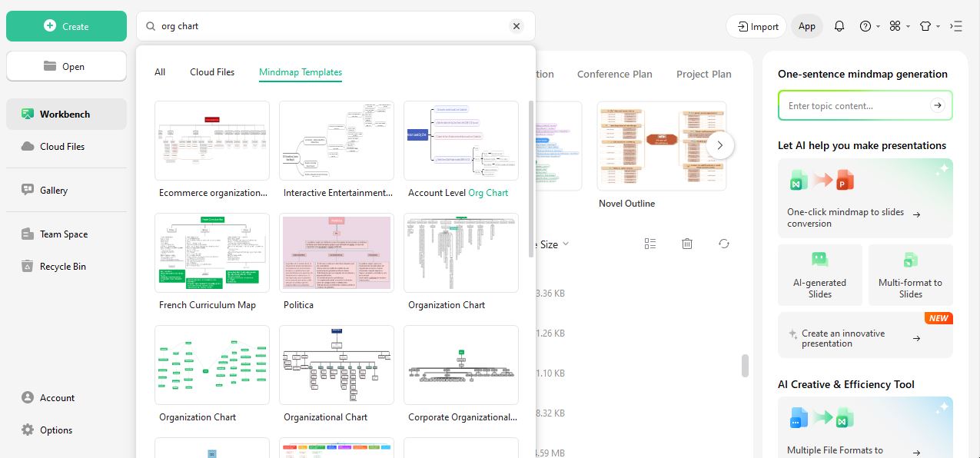980x458 pixels.
Task: Open Multiple File Formats conversion card
Action: [865, 427]
